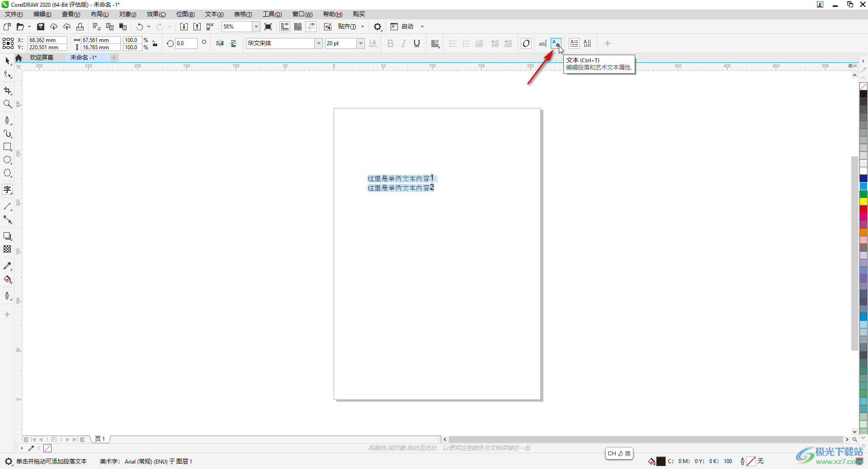This screenshot has width=868, height=469.
Task: Select the Text (字) tool
Action: pyautogui.click(x=7, y=189)
